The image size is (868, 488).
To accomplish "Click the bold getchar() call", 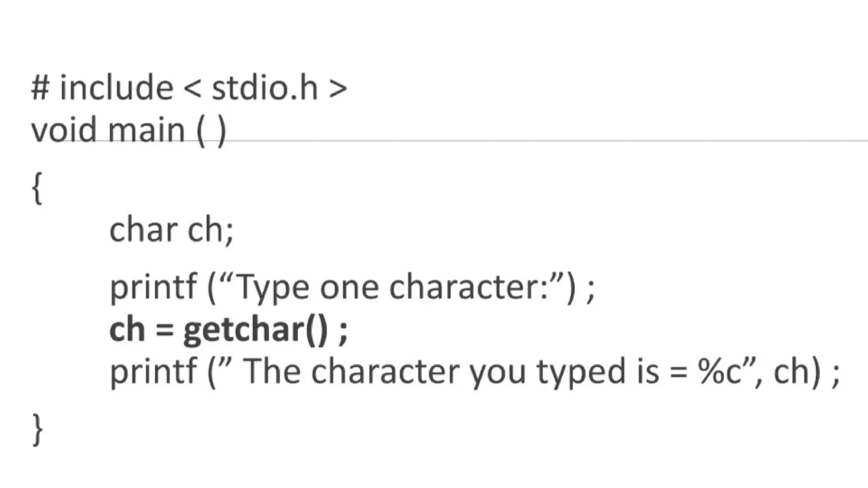I will click(256, 330).
